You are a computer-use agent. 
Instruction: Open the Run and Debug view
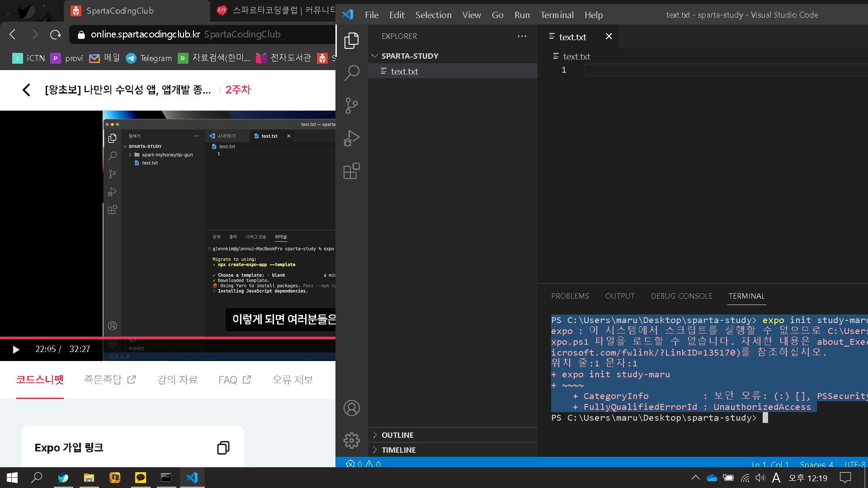click(x=351, y=138)
